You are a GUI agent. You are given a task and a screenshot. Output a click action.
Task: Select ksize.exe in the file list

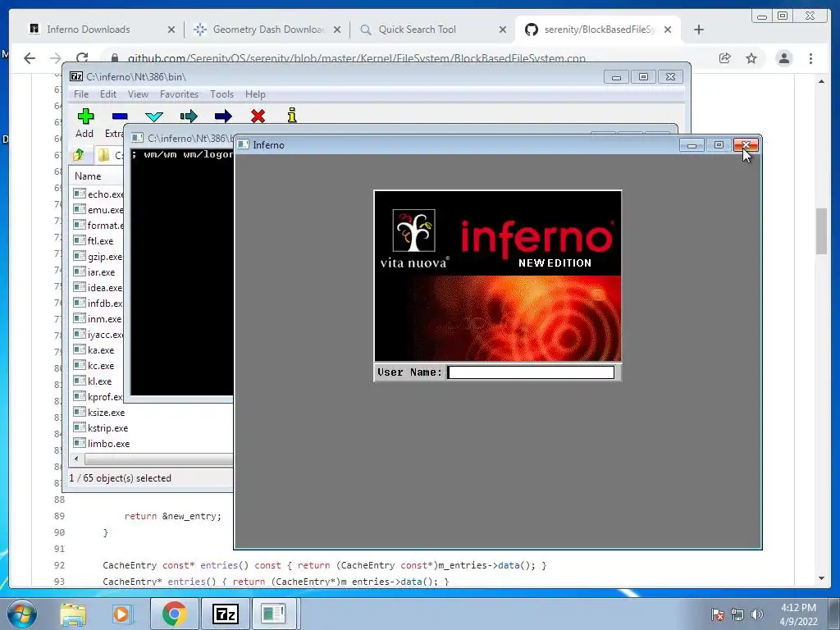pyautogui.click(x=99, y=413)
